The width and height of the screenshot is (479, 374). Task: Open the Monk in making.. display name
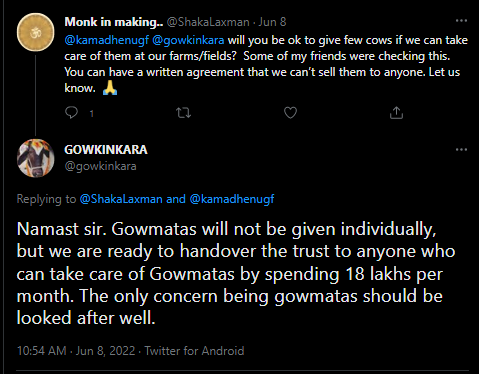[114, 22]
